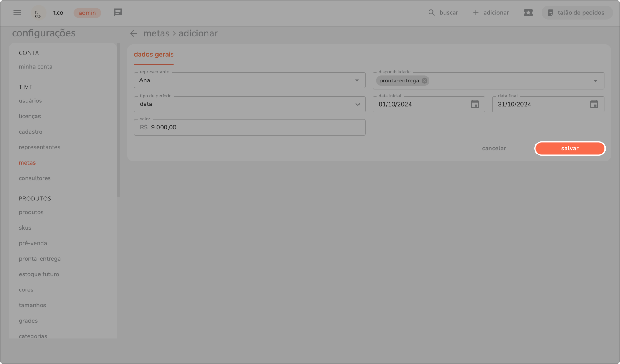Image resolution: width=620 pixels, height=364 pixels.
Task: Open the star ticket icon
Action: coord(528,13)
